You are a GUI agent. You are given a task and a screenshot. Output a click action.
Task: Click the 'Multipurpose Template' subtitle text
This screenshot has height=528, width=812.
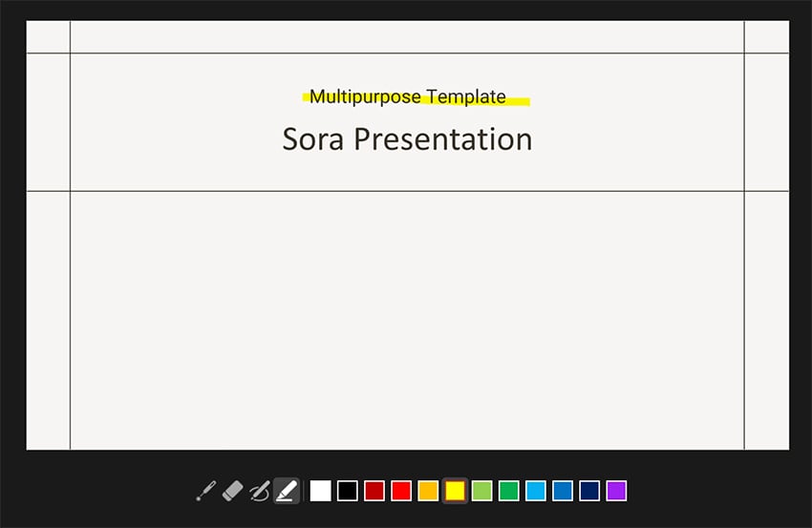(407, 96)
